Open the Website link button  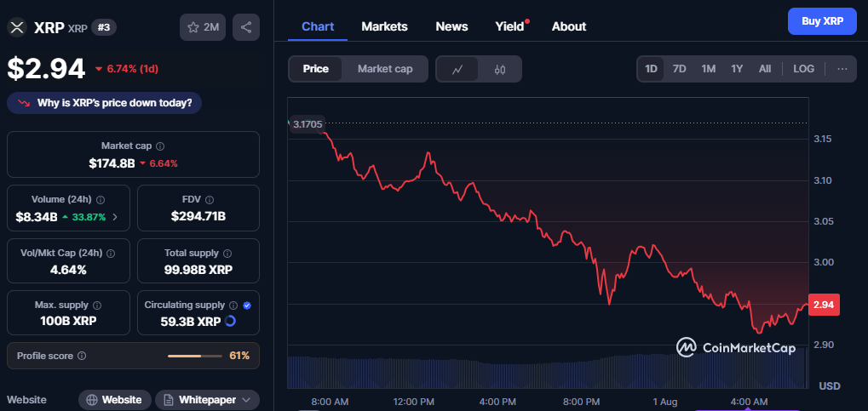114,400
